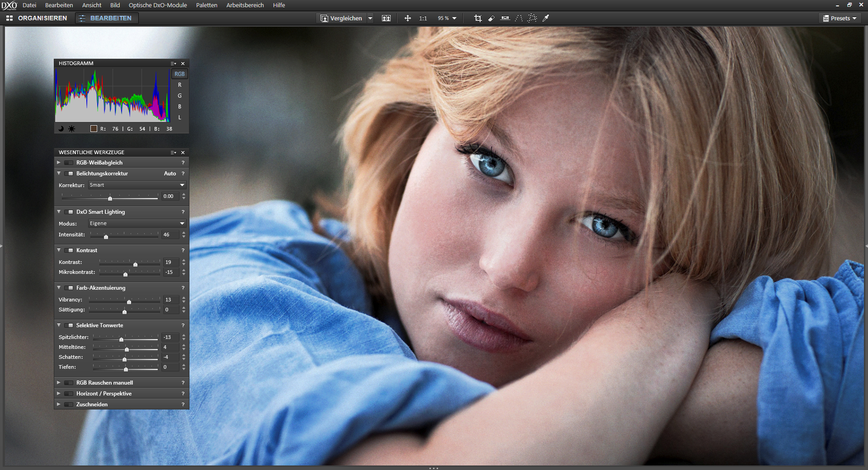
Task: Click the Mikrokontrast value field
Action: (170, 272)
